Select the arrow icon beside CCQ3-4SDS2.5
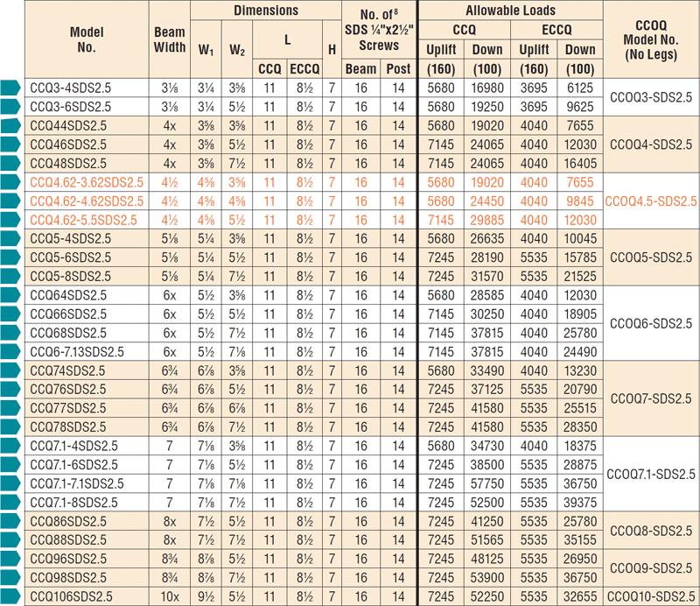The height and width of the screenshot is (606, 700). pyautogui.click(x=9, y=88)
